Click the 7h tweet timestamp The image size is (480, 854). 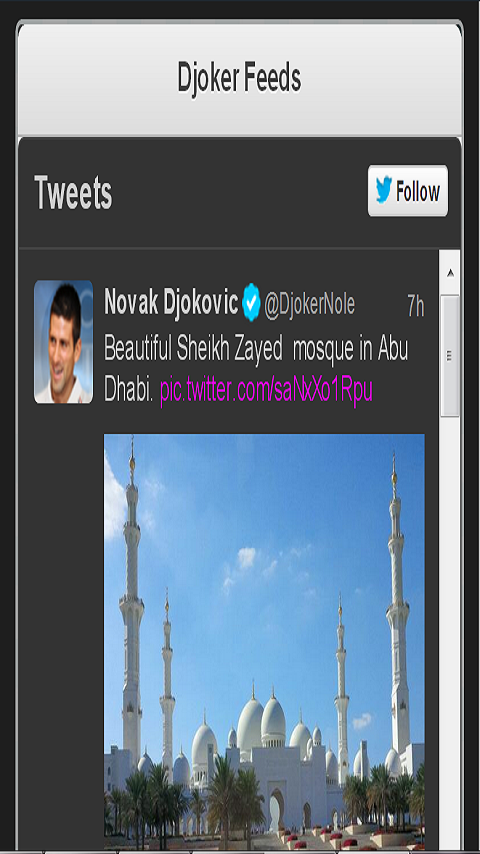416,307
